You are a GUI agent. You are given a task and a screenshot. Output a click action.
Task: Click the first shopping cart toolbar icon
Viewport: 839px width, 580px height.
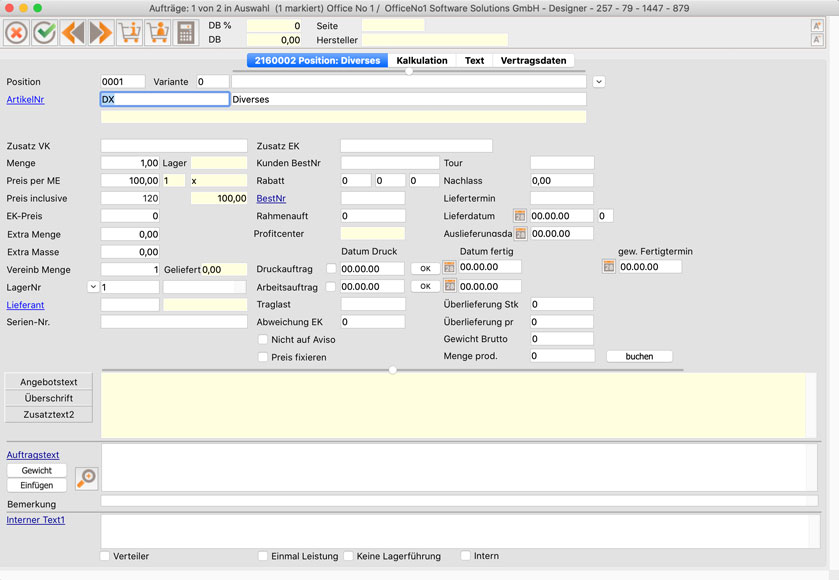tap(129, 33)
